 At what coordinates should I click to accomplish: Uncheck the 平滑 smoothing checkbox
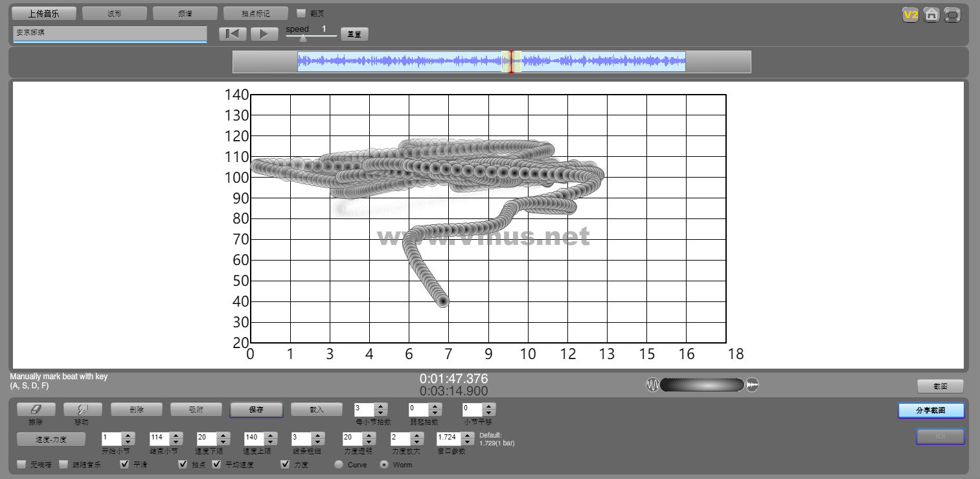coord(125,464)
